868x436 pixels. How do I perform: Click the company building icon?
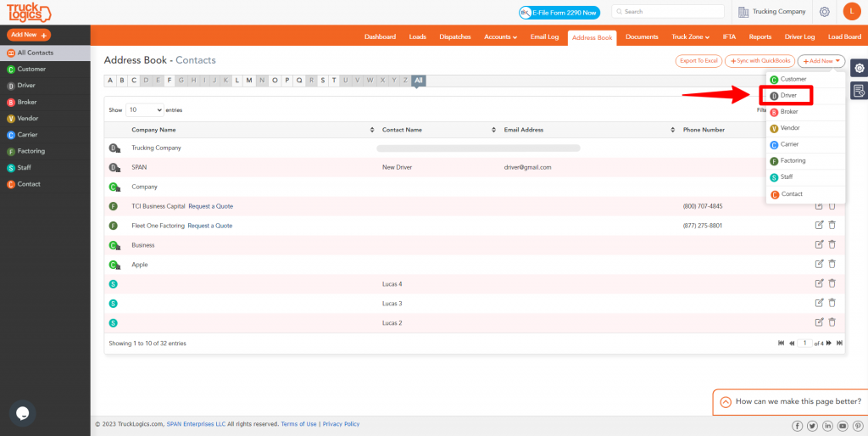pos(743,12)
